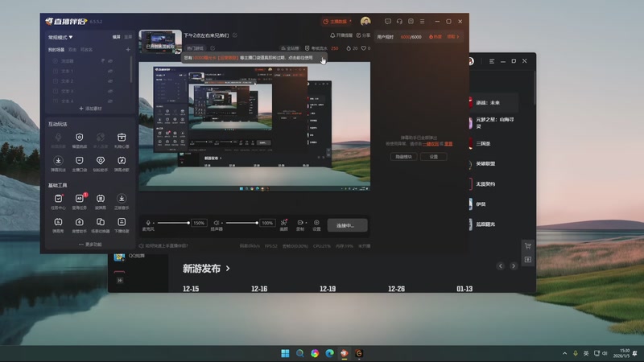
Task: Mute the microphone icon
Action: [x=148, y=223]
